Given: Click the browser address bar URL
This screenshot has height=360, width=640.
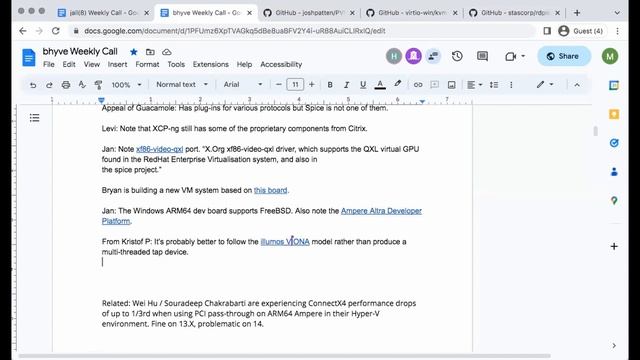Looking at the screenshot, I should tap(235, 31).
